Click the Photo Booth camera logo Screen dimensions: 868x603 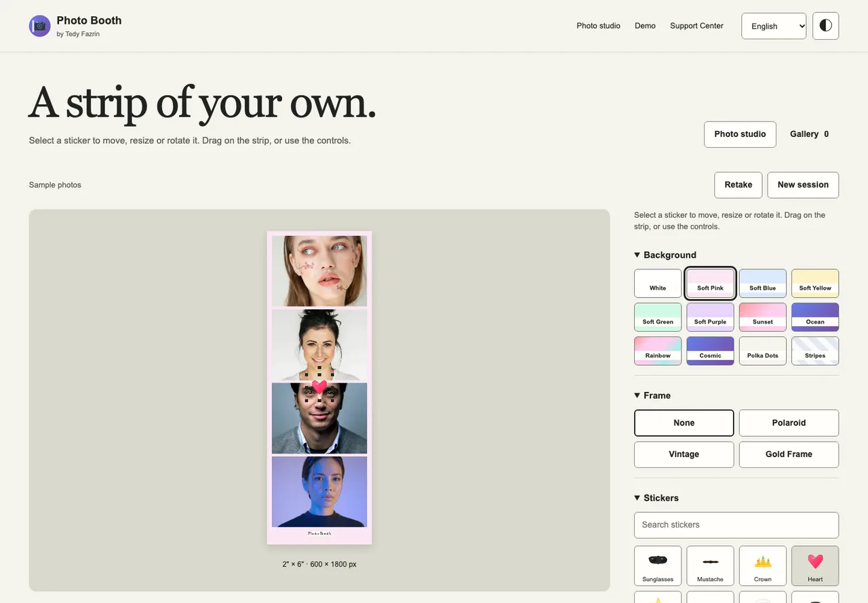[x=40, y=26]
